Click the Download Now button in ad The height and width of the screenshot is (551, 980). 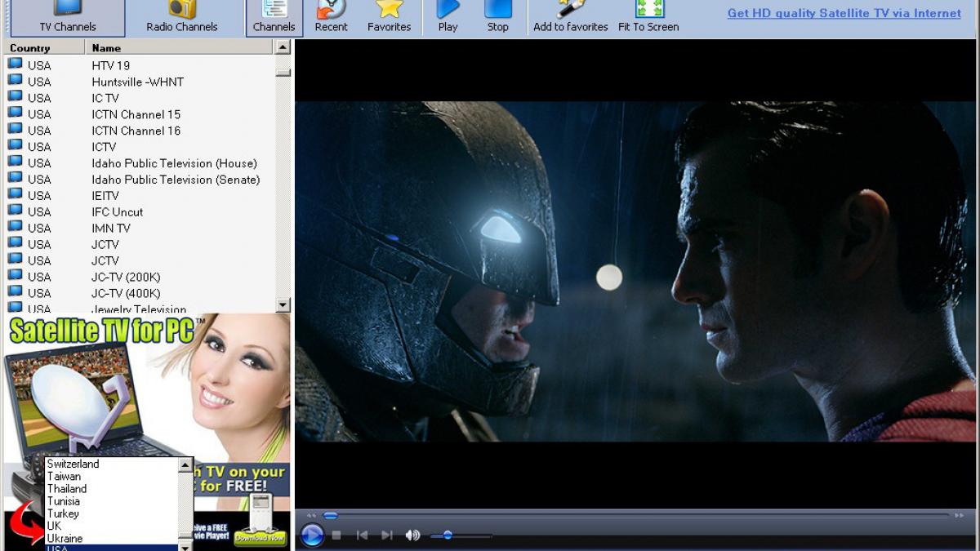point(260,538)
